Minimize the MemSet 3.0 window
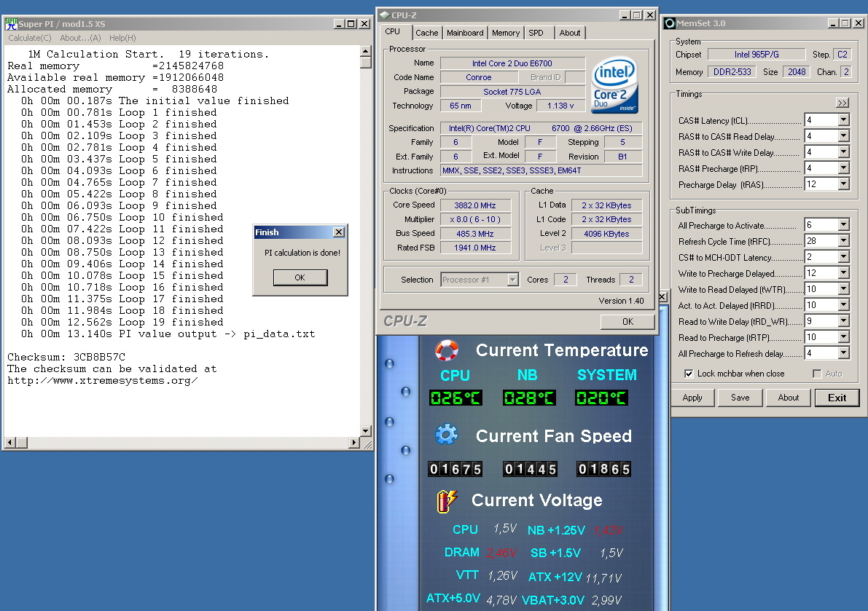Viewport: 868px width, 611px height. [x=833, y=23]
